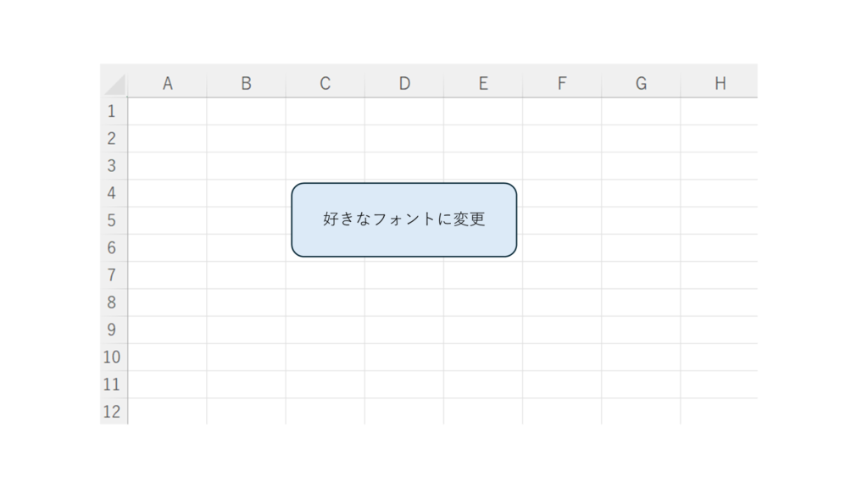
Task: Select column G header
Action: point(641,83)
